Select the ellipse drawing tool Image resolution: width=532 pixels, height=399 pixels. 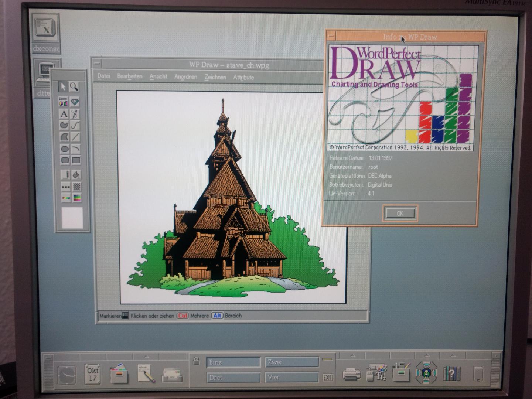click(65, 149)
